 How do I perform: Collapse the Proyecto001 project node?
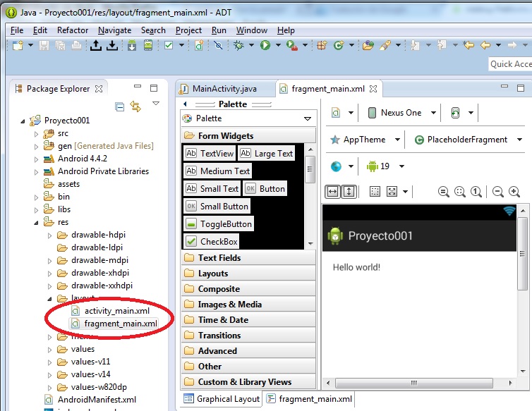[x=23, y=121]
